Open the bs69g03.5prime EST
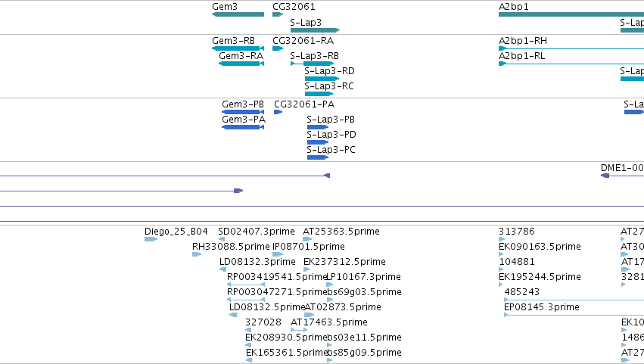 (x=330, y=300)
